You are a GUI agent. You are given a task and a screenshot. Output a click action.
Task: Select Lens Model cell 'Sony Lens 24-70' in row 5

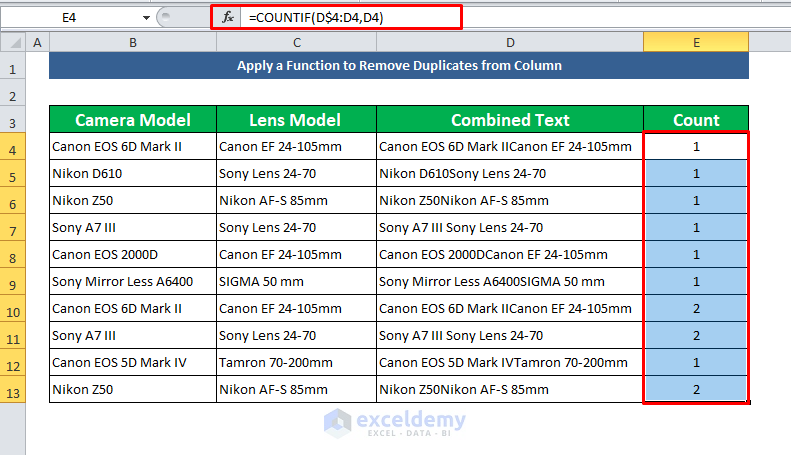click(297, 174)
